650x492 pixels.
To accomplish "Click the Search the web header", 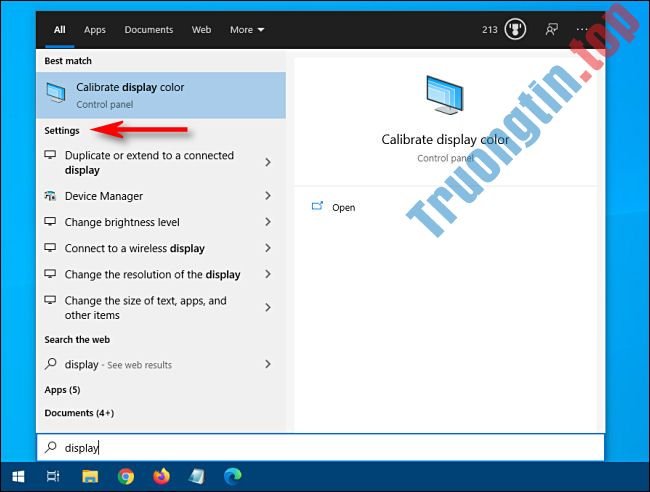I will pos(77,339).
